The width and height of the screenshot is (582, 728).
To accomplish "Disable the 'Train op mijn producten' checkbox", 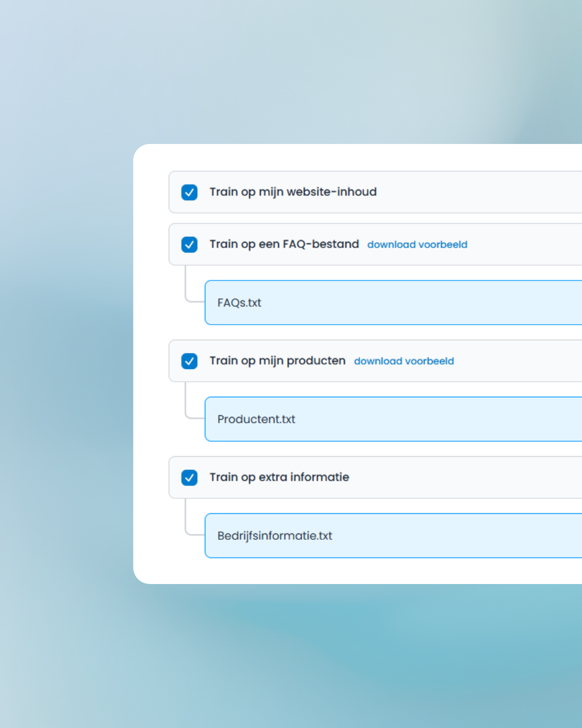I will tap(189, 361).
